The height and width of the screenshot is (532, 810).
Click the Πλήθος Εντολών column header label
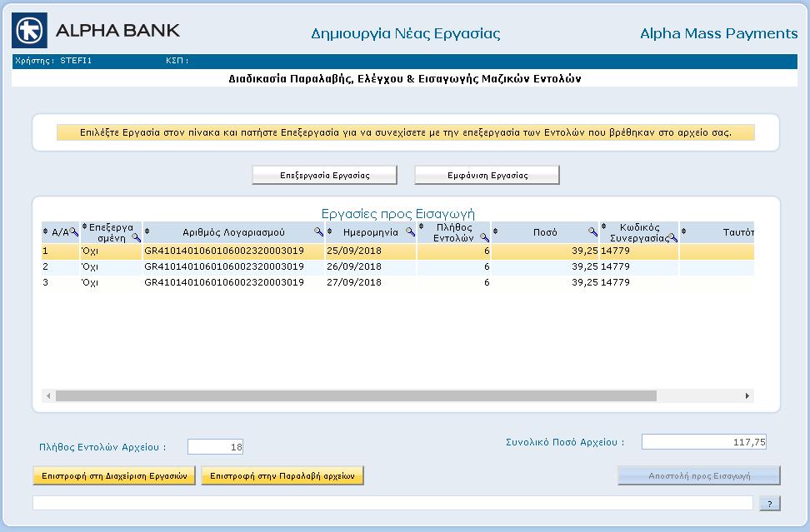pos(453,233)
